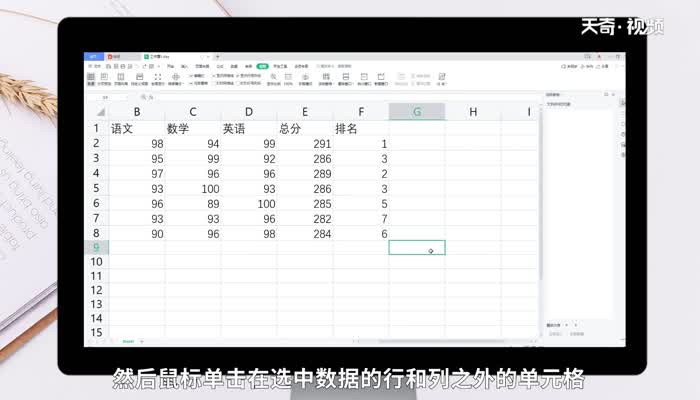Click the cell containing 总分
This screenshot has height=400, width=700.
pyautogui.click(x=305, y=129)
